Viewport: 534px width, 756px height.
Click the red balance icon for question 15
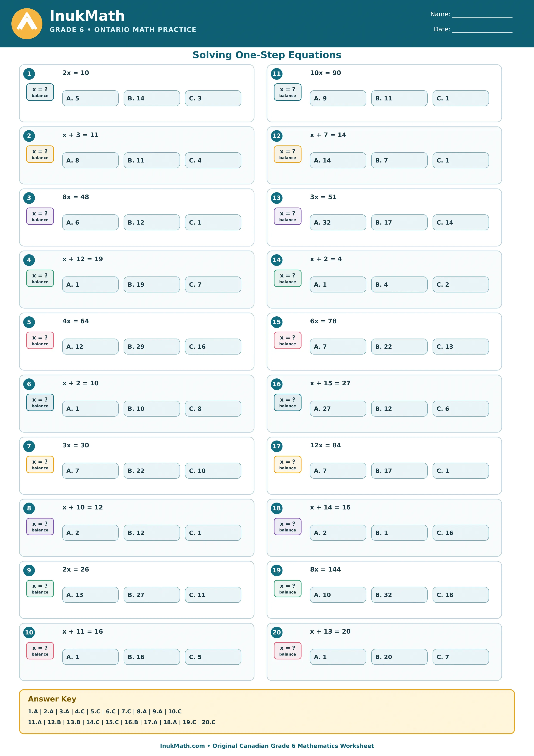[x=288, y=341]
